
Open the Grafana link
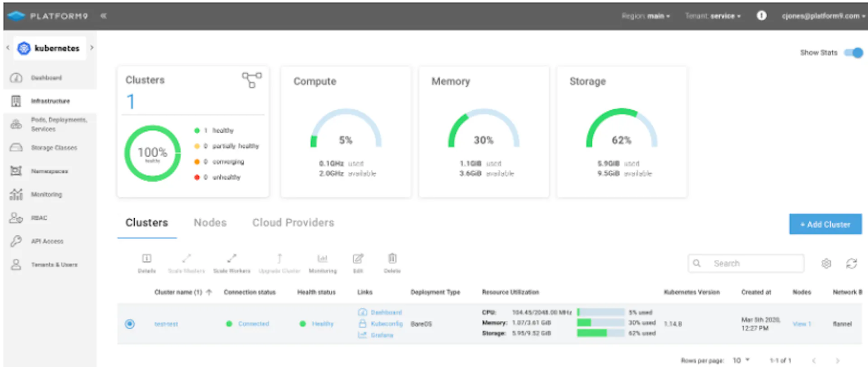[382, 335]
